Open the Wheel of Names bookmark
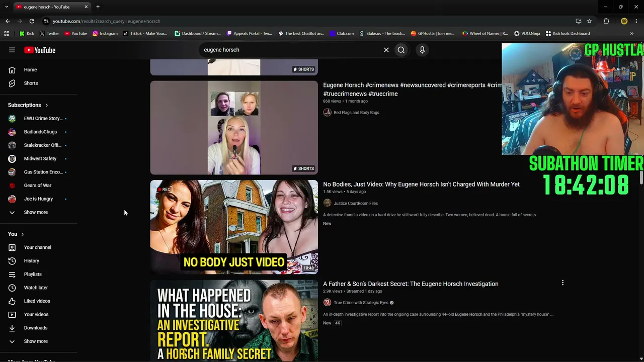 tap(485, 34)
